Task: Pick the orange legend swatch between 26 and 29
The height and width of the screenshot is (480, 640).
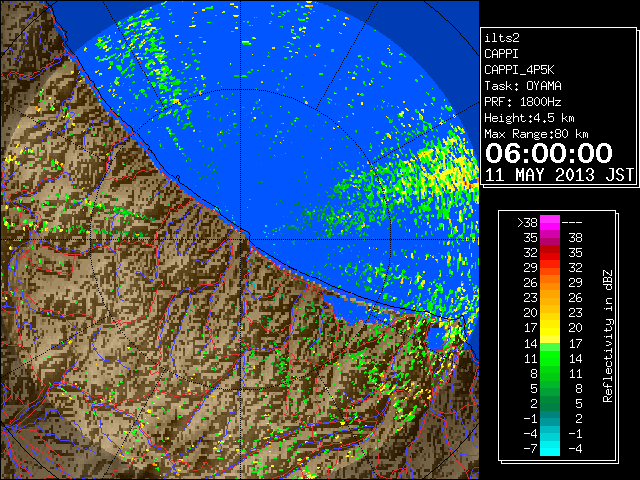Action: click(550, 282)
